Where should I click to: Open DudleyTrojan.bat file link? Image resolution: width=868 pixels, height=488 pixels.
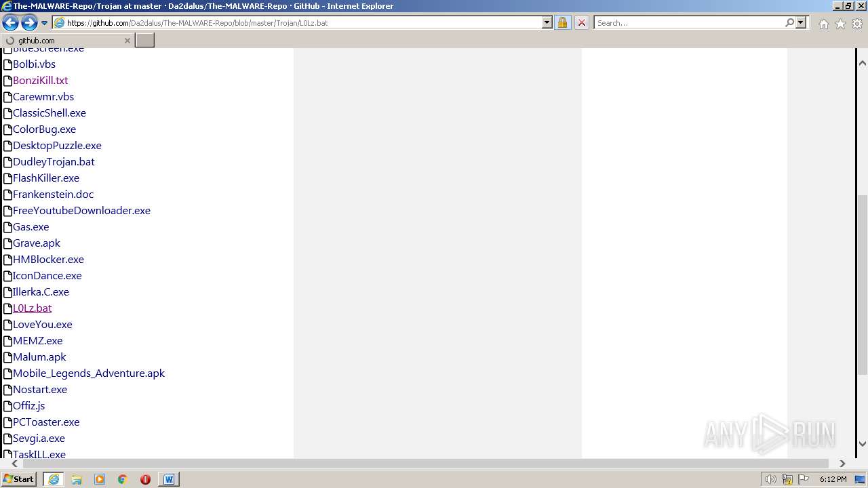(54, 162)
